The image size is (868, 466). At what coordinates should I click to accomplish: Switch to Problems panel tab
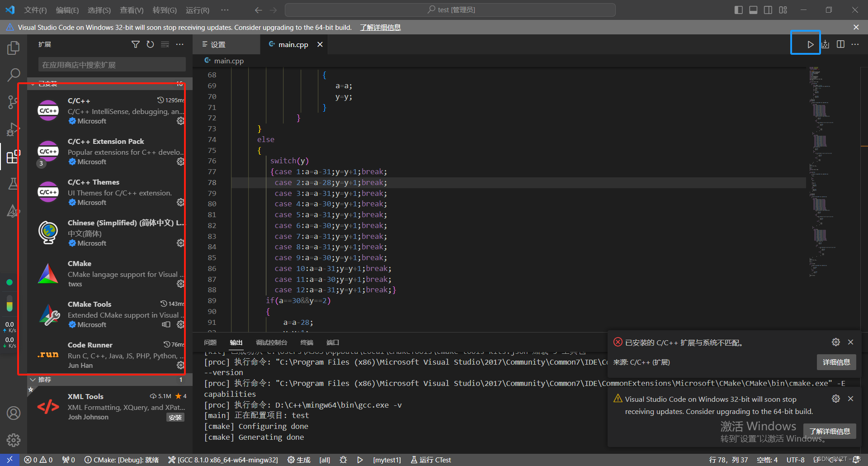pos(210,342)
